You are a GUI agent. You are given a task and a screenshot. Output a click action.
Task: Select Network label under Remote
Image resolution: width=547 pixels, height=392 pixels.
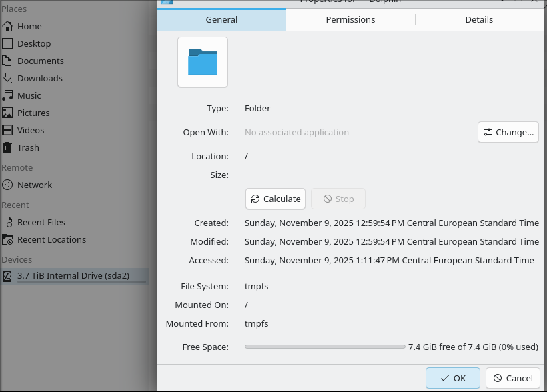coord(35,185)
